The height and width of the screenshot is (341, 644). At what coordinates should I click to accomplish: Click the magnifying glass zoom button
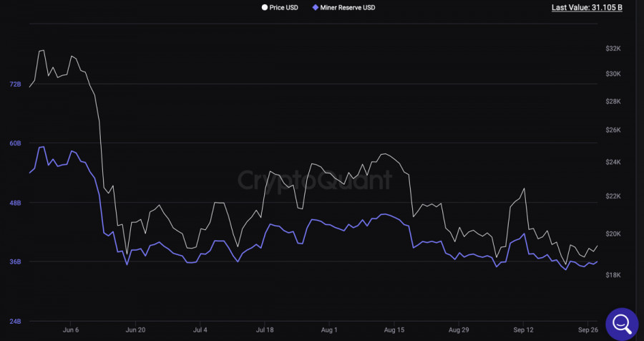click(622, 323)
